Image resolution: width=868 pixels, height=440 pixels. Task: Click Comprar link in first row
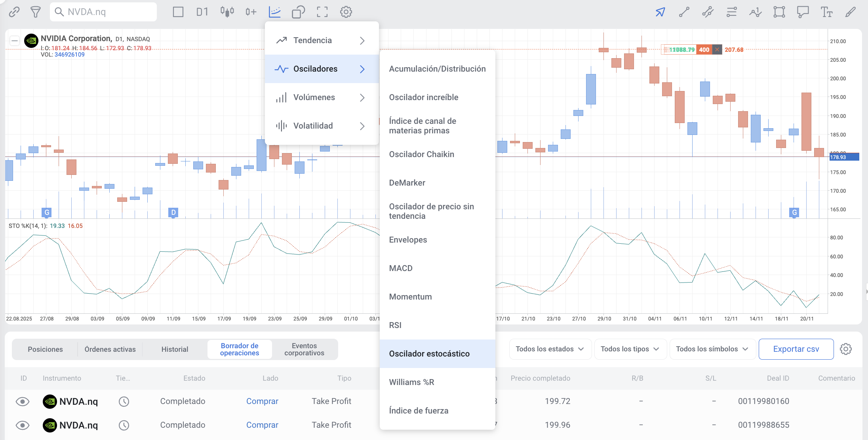pos(262,401)
